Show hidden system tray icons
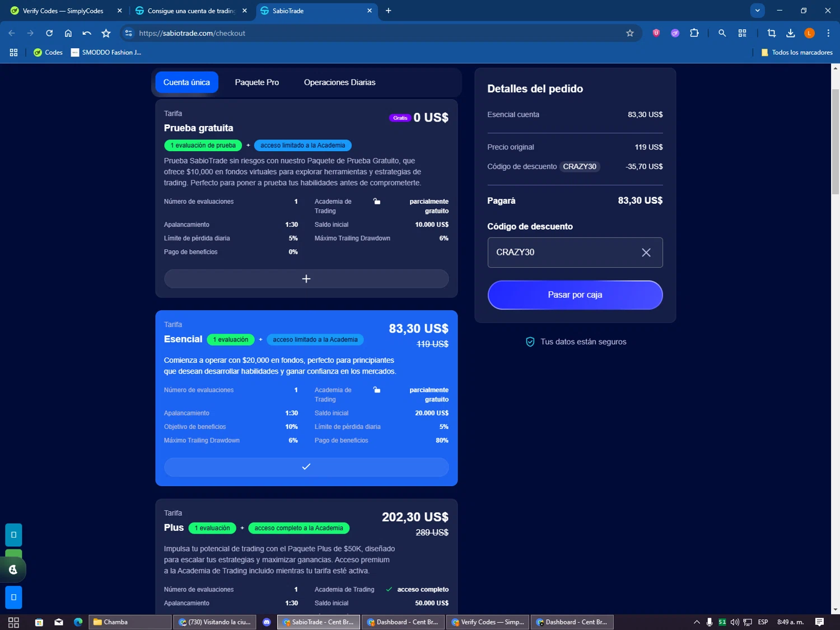The height and width of the screenshot is (630, 840). [x=697, y=622]
